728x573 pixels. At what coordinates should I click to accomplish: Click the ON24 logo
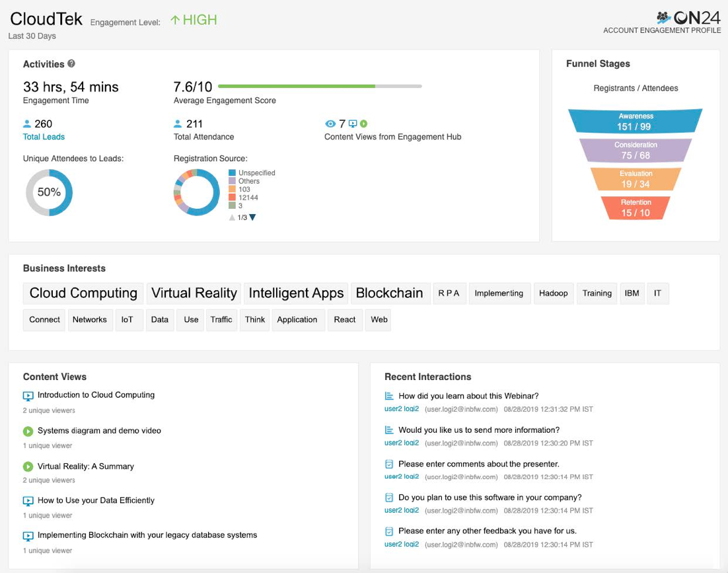pos(688,18)
